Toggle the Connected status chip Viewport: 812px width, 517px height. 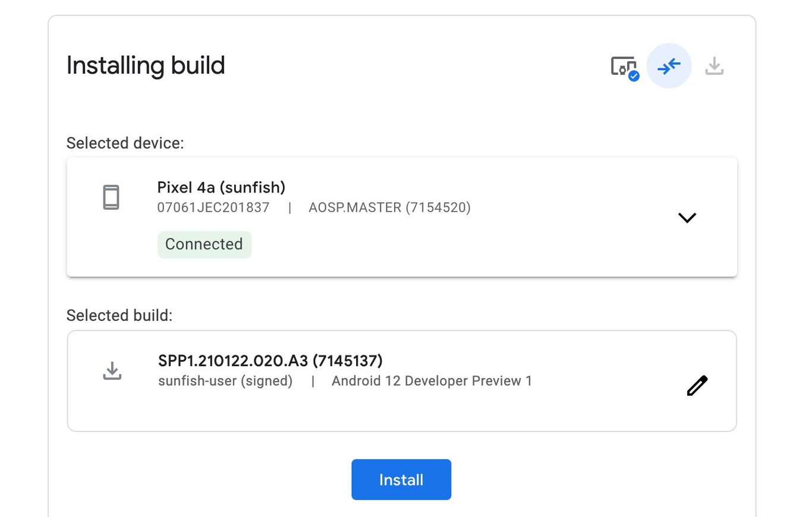[204, 244]
